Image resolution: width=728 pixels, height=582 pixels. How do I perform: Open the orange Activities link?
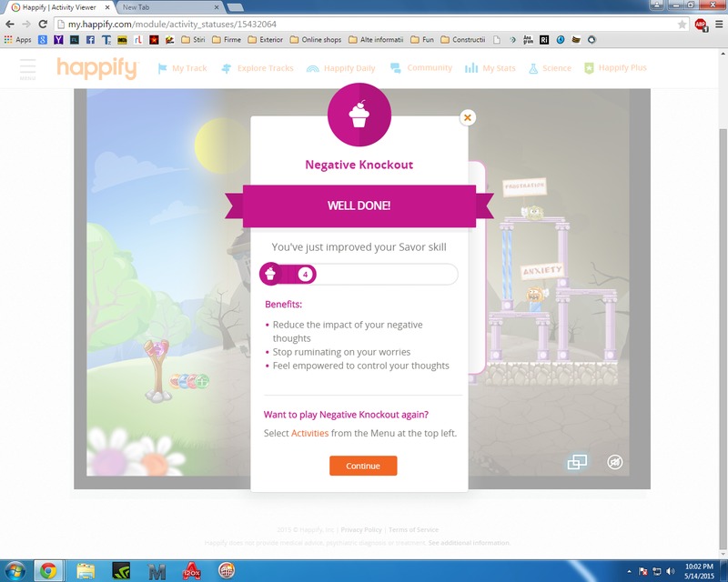coord(309,433)
